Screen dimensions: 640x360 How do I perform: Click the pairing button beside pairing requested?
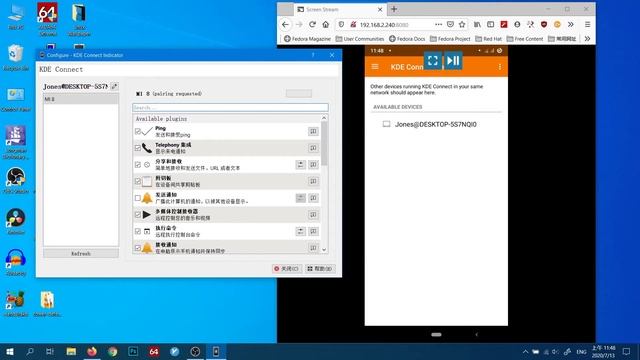point(299,93)
